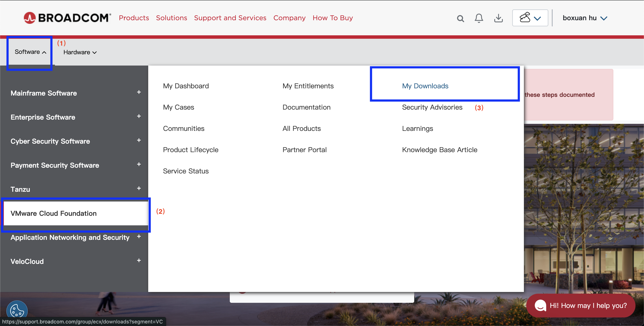Click the search magnifier icon
The height and width of the screenshot is (326, 644).
460,19
